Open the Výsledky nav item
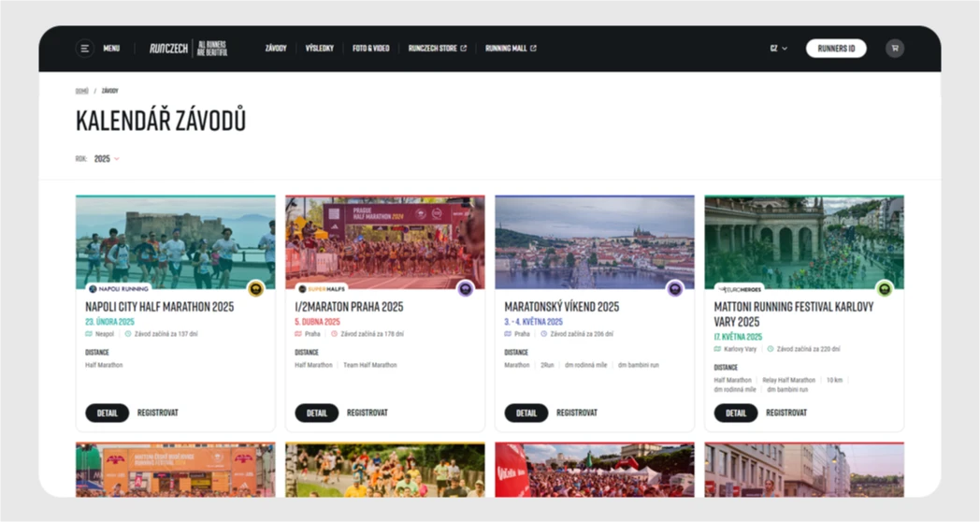Screen dimensions: 980x522 pos(320,48)
